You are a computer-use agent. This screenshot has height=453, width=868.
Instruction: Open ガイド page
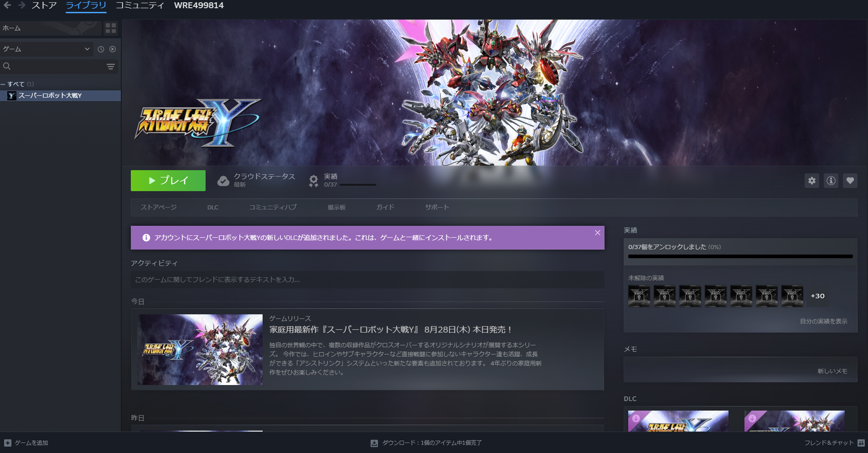(x=385, y=207)
